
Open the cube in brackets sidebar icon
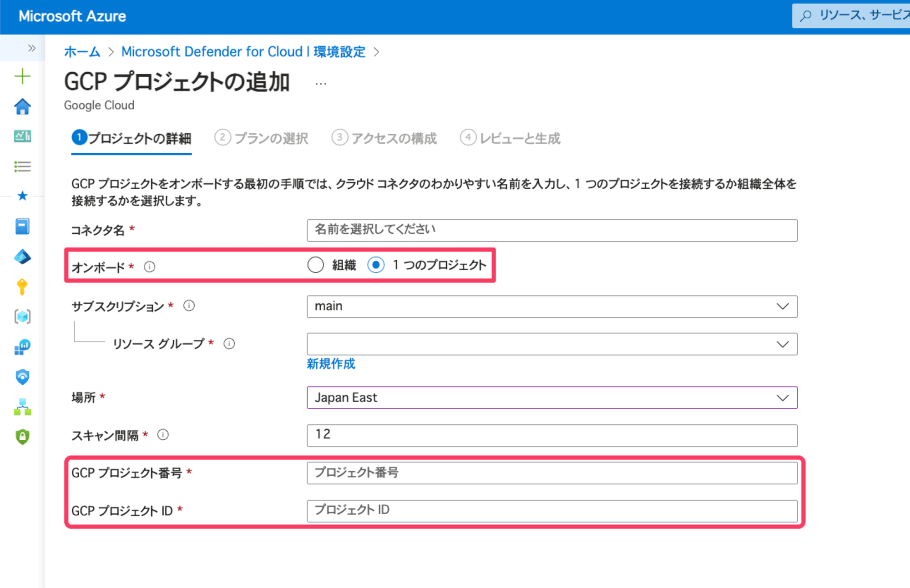point(22,317)
